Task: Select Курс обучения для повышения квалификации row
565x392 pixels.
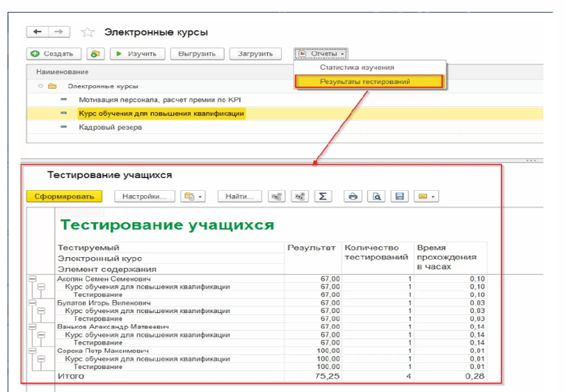Action: pyautogui.click(x=285, y=114)
